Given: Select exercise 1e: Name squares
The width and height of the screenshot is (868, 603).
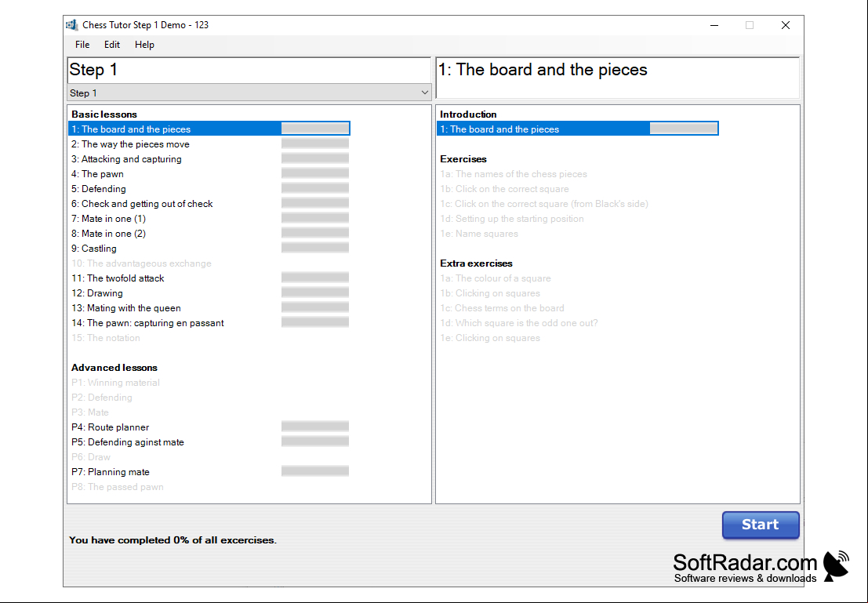Looking at the screenshot, I should [x=479, y=234].
